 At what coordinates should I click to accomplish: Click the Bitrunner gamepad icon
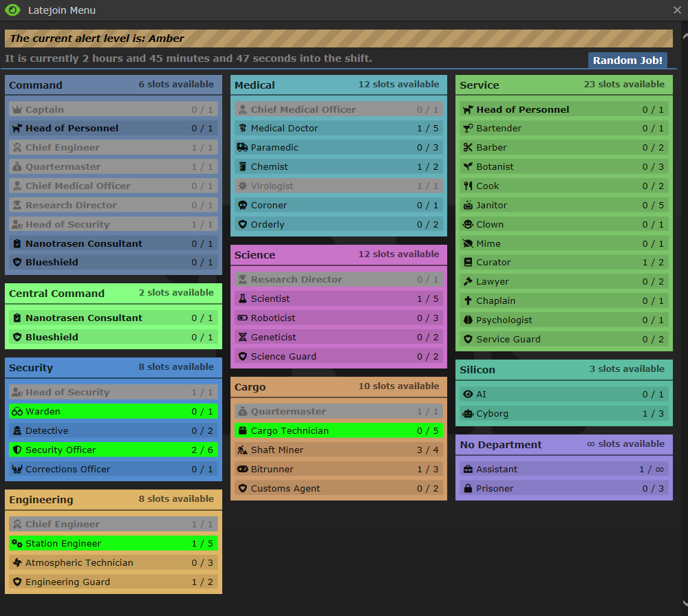[x=242, y=470]
